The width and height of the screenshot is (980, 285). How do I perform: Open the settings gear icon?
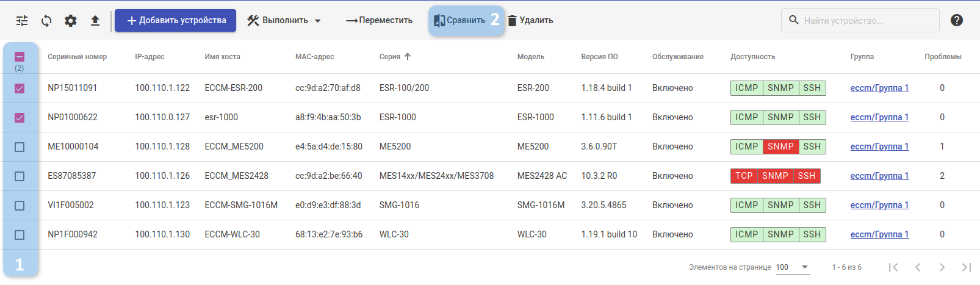tap(71, 21)
